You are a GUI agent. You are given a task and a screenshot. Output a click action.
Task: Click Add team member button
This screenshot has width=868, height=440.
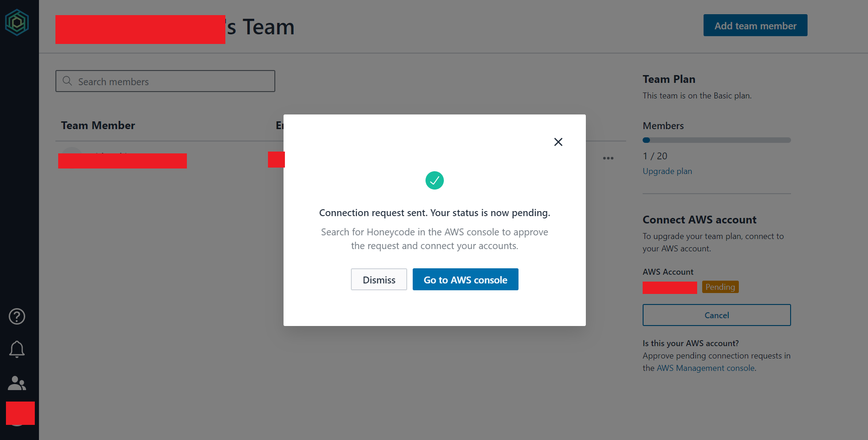tap(755, 25)
